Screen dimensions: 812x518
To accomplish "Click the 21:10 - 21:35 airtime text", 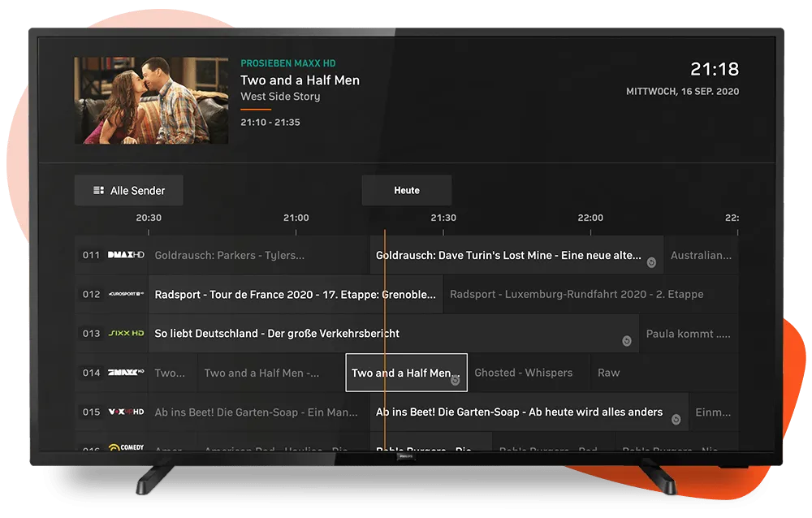I will [270, 123].
